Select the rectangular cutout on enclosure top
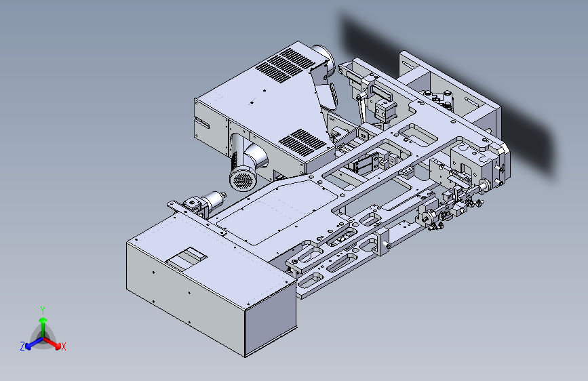 [x=187, y=259]
